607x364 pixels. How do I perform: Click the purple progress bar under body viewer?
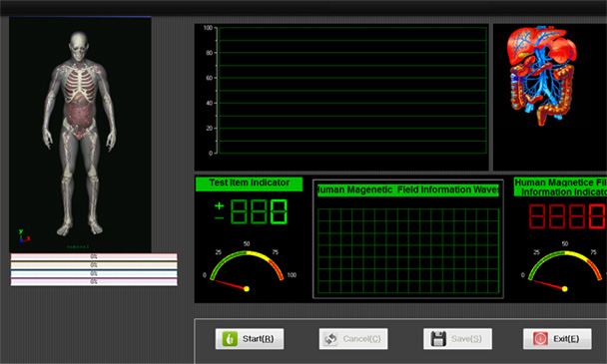[94, 282]
